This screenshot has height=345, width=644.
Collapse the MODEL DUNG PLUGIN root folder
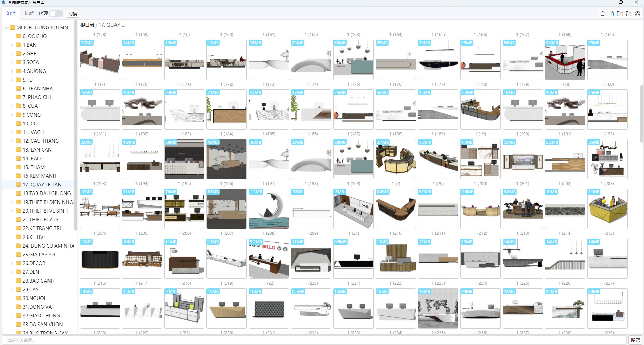pos(6,28)
